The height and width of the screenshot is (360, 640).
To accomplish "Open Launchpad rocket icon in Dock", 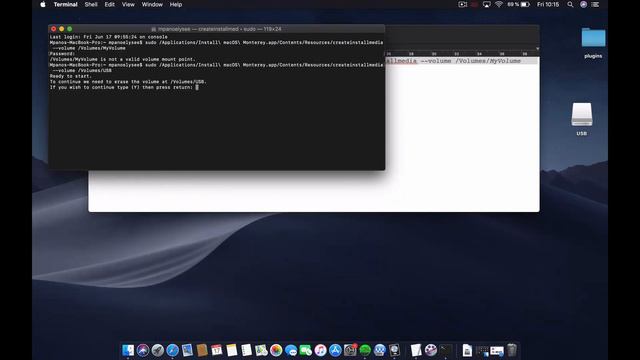I will (x=158, y=350).
